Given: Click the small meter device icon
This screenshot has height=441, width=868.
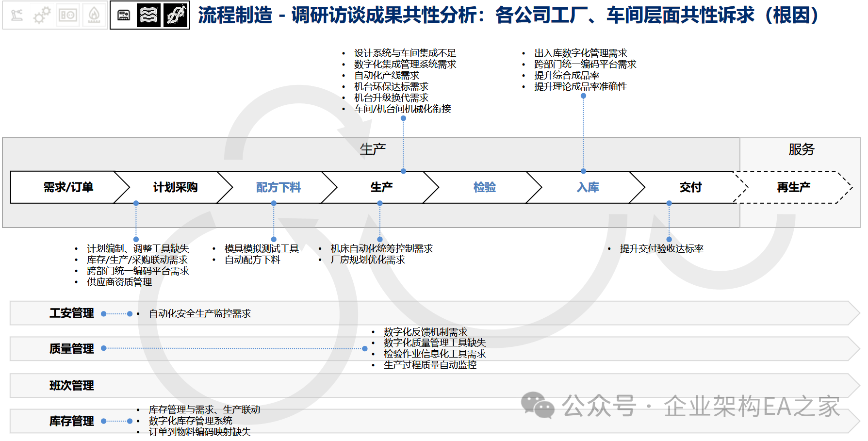Looking at the screenshot, I should click(x=124, y=16).
